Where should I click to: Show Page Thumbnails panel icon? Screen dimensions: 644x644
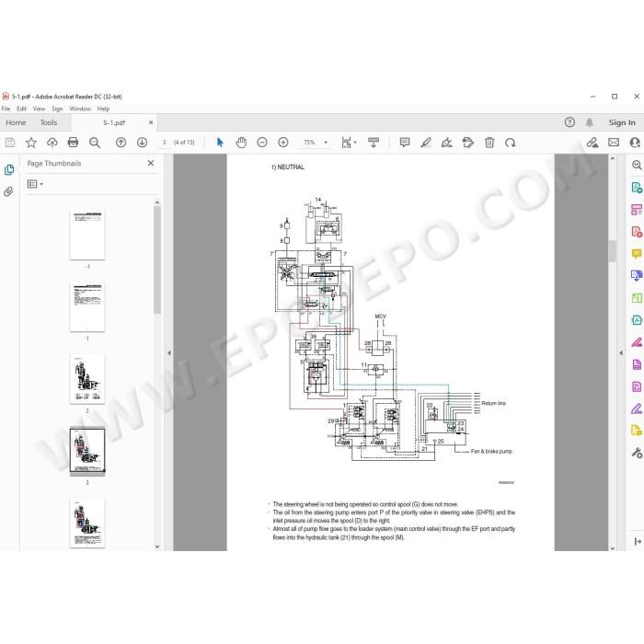point(9,169)
